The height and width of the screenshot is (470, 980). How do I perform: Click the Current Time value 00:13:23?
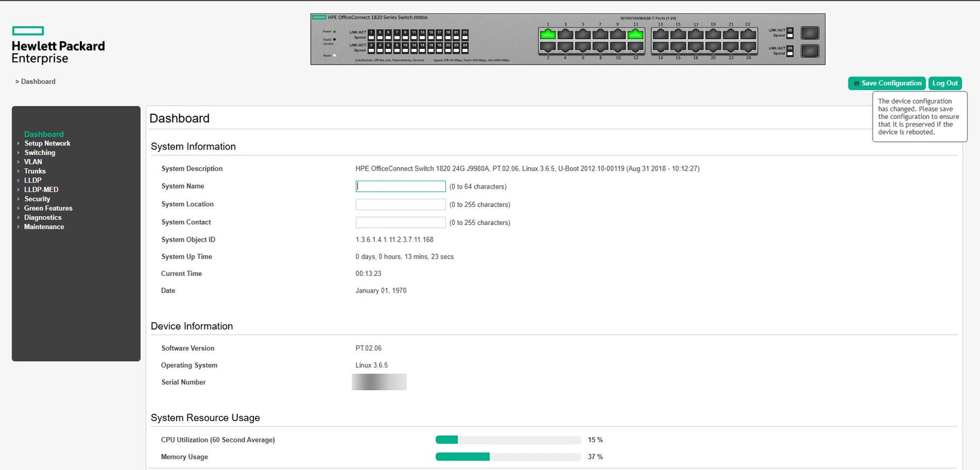point(369,274)
